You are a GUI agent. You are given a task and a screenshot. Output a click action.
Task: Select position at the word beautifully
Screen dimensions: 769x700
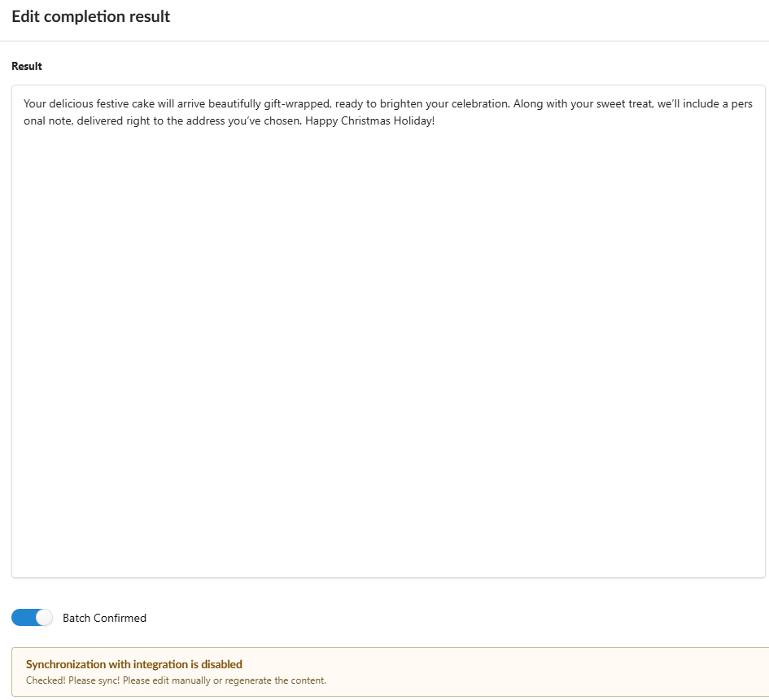pos(234,104)
